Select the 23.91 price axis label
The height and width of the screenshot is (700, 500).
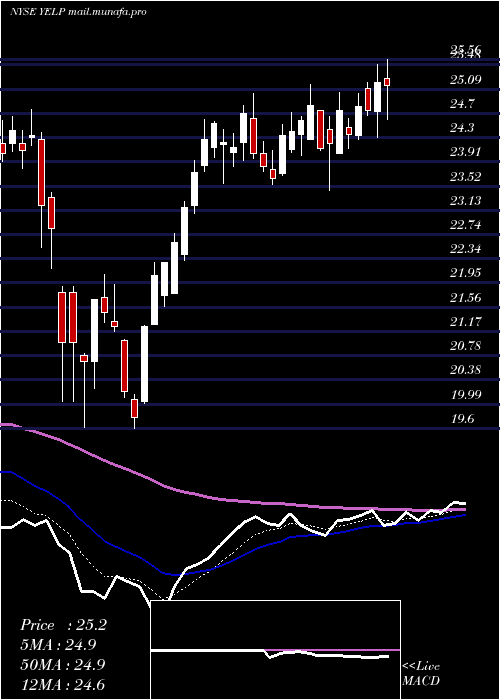coord(466,152)
